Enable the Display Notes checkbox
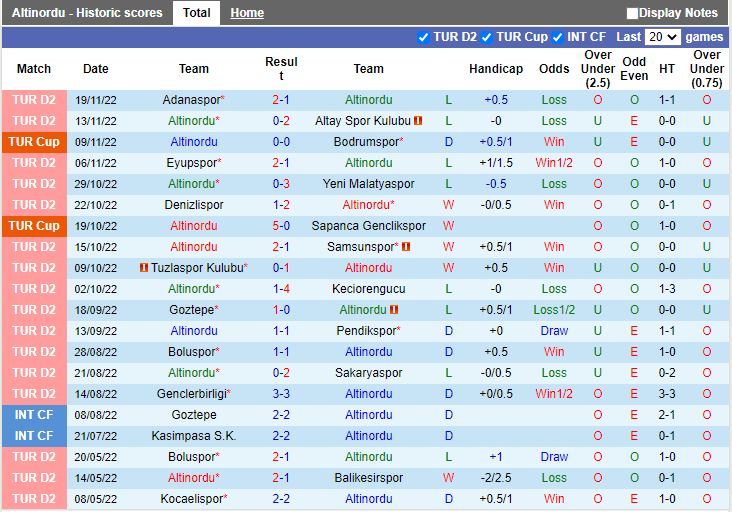The height and width of the screenshot is (512, 732). point(632,14)
